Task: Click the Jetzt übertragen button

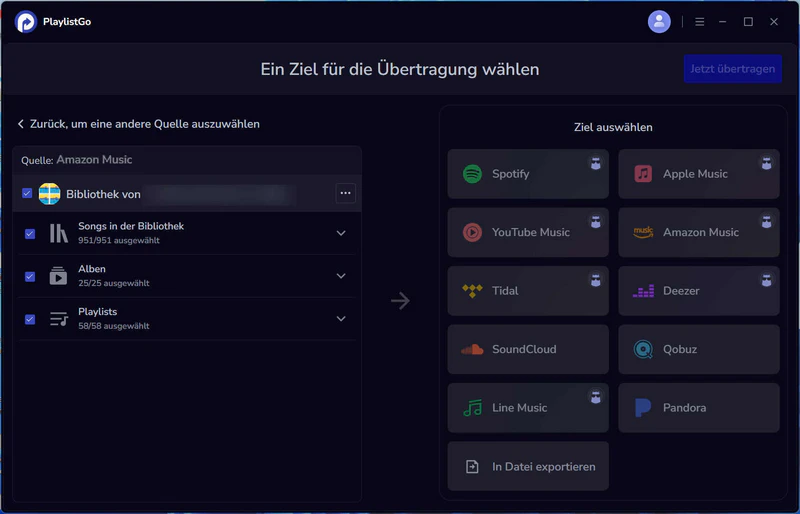Action: click(x=733, y=69)
